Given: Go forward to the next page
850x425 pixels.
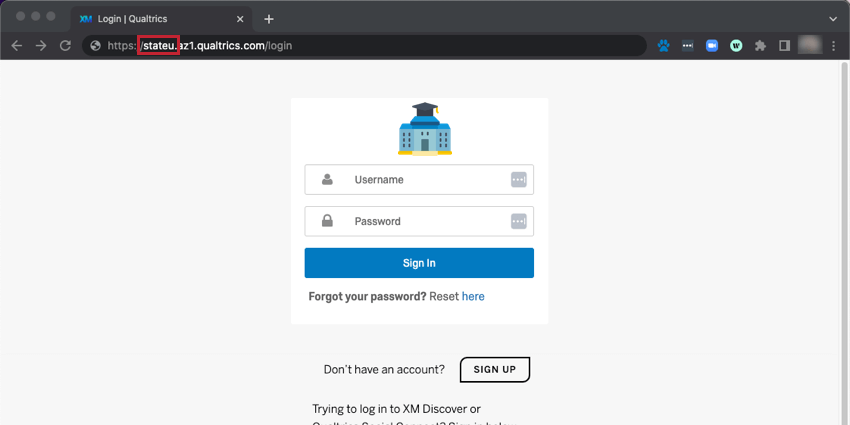Looking at the screenshot, I should click(41, 46).
